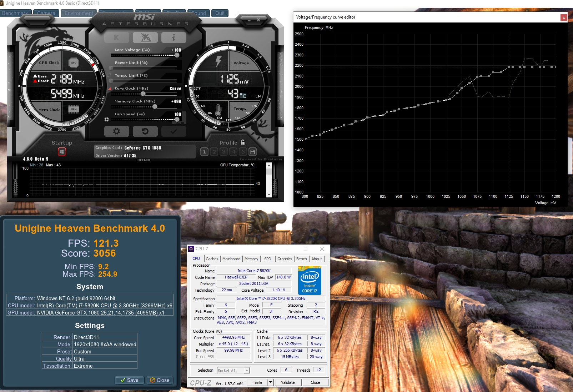Screen dimensions: 573x392
Task: Switch to the Memory tab in CPU-Z
Action: [x=251, y=259]
